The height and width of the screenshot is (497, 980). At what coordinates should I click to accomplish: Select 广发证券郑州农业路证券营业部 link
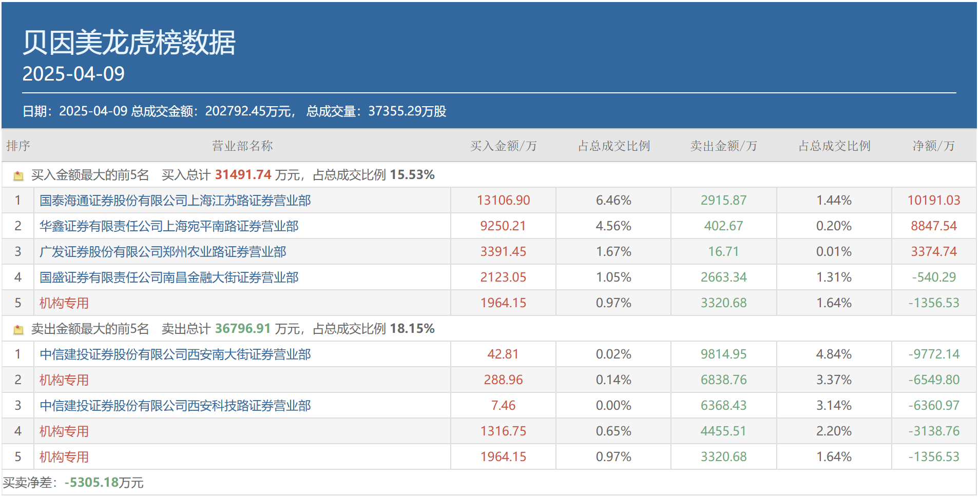(163, 252)
